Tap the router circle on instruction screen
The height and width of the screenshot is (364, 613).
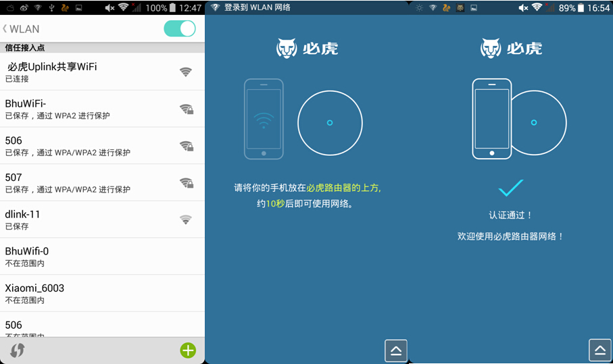(330, 123)
